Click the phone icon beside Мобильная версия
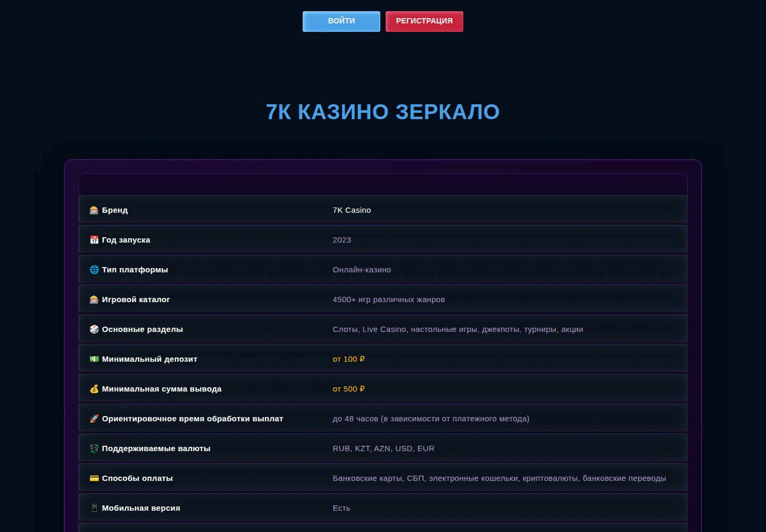Screen dimensions: 766x532 coord(94,508)
